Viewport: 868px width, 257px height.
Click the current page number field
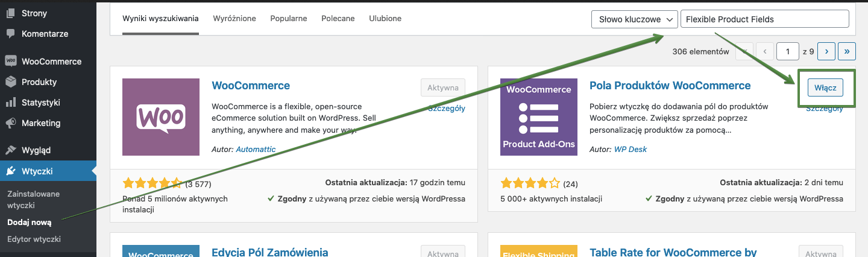788,52
